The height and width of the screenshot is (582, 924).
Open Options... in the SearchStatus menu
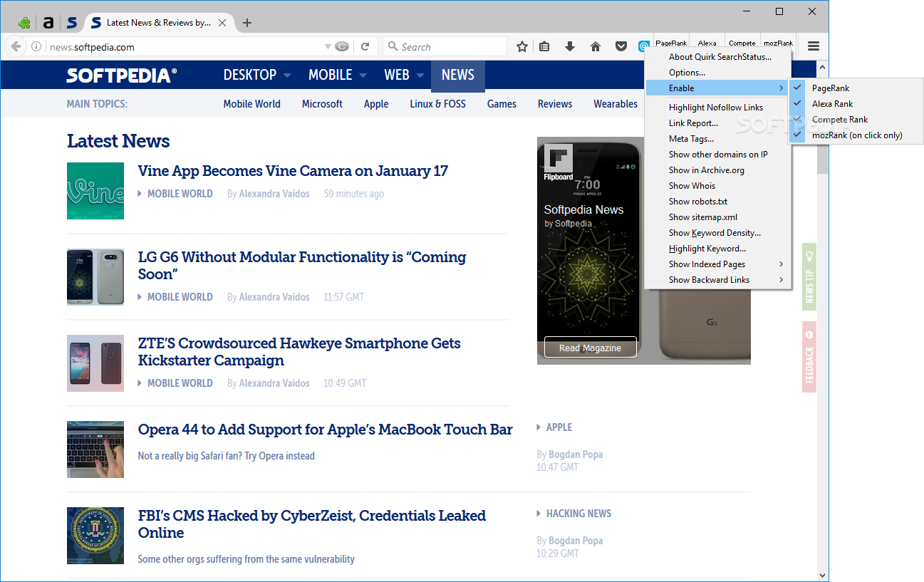[718, 73]
